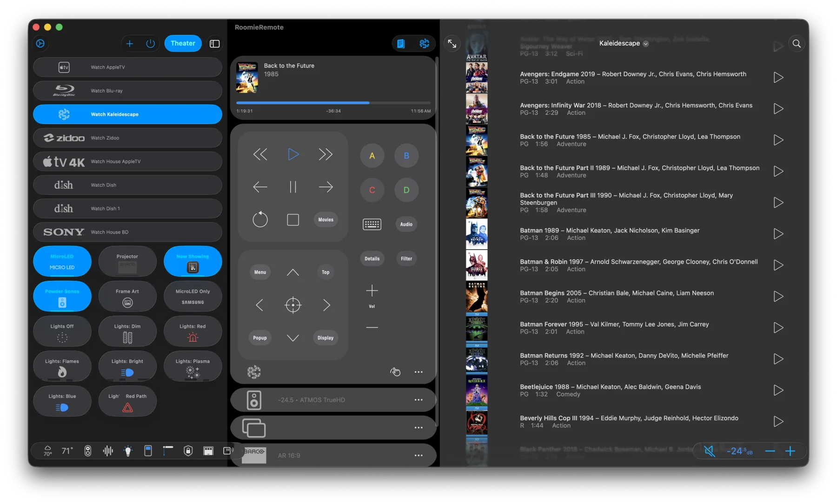837x504 pixels.
Task: Click the expand arrows icon beside library
Action: tap(452, 43)
